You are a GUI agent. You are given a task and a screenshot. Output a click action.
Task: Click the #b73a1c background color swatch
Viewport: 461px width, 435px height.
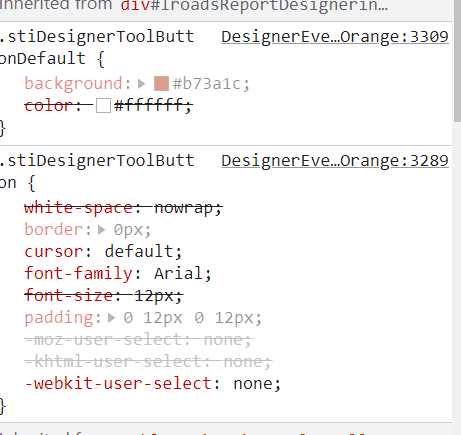161,84
